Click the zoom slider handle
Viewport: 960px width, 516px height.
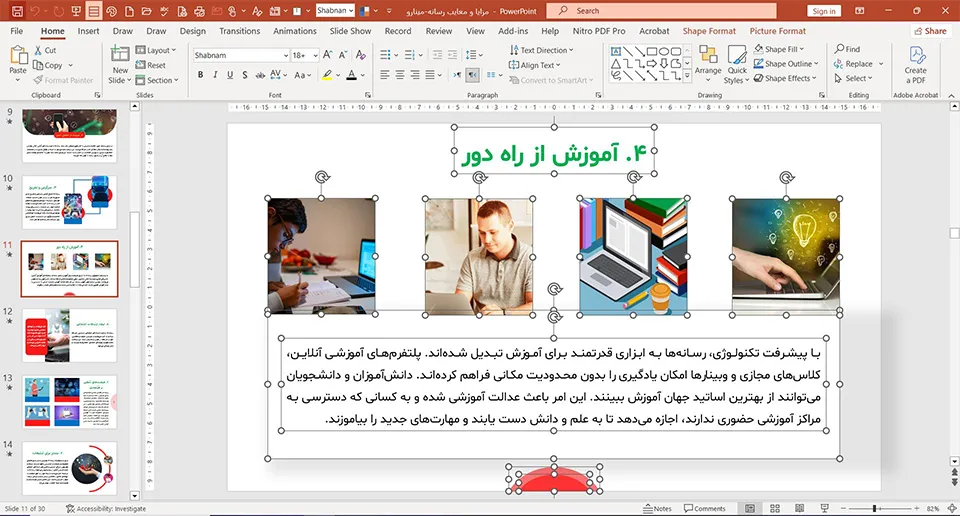point(874,509)
